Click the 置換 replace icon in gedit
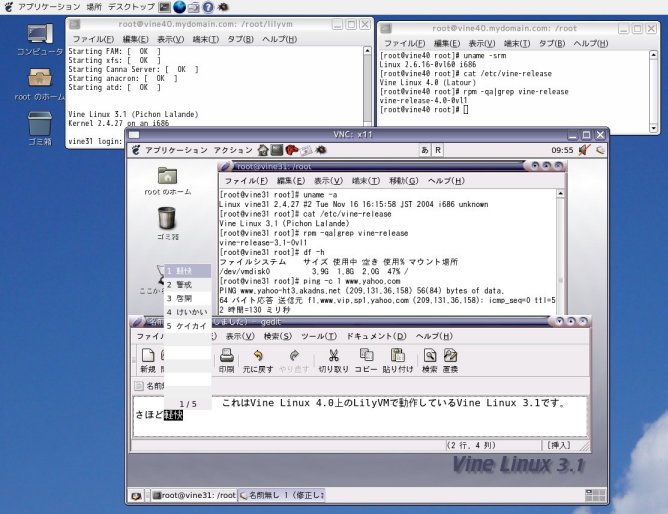 click(450, 360)
